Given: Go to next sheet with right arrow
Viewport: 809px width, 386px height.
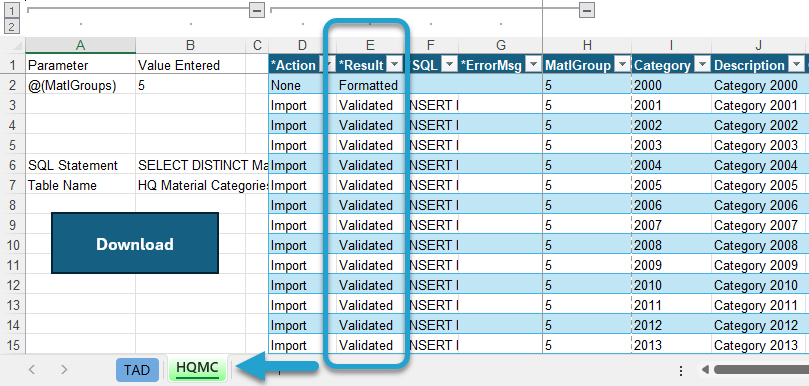Looking at the screenshot, I should 64,369.
